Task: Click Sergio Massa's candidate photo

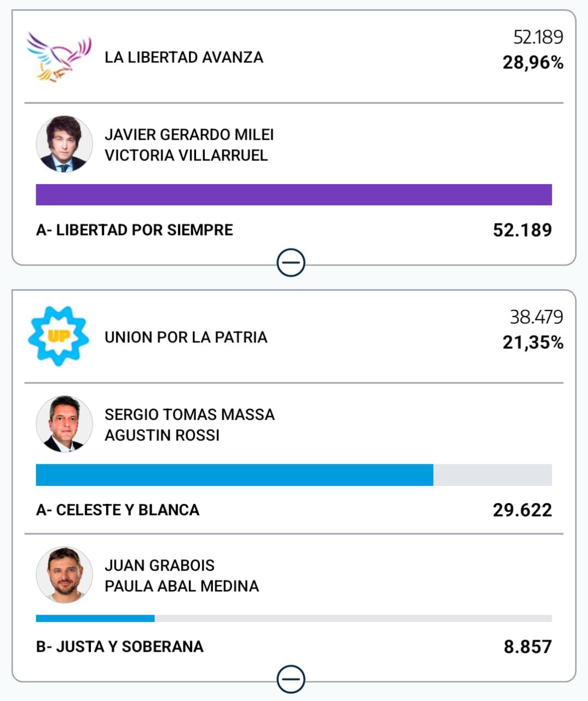Action: (64, 424)
